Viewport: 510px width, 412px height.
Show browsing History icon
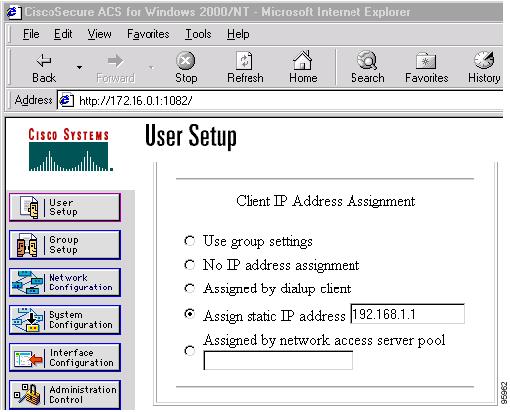pyautogui.click(x=484, y=60)
